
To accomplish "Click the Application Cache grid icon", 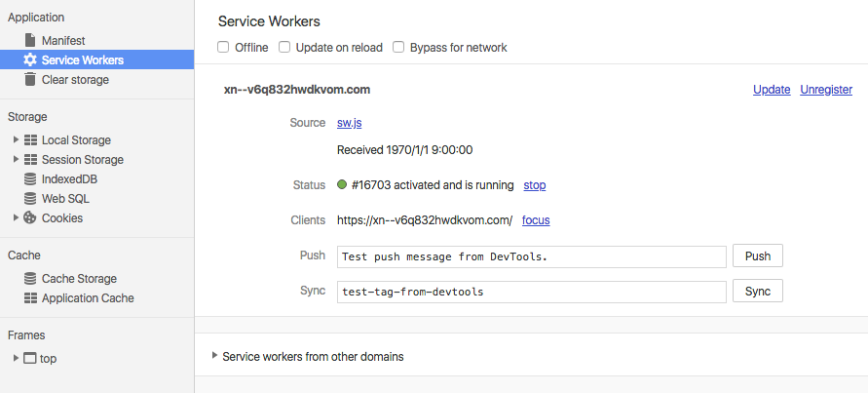I will [30, 298].
